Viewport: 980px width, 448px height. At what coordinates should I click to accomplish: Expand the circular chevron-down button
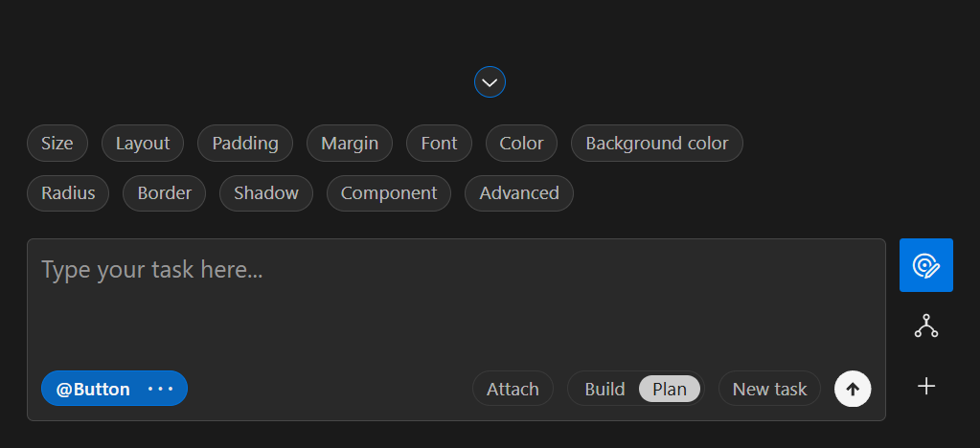[490, 82]
